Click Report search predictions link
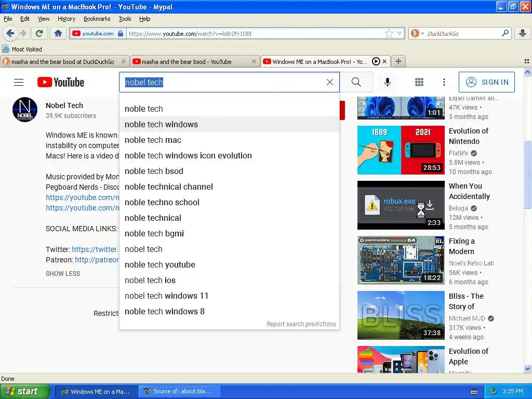 pos(301,324)
